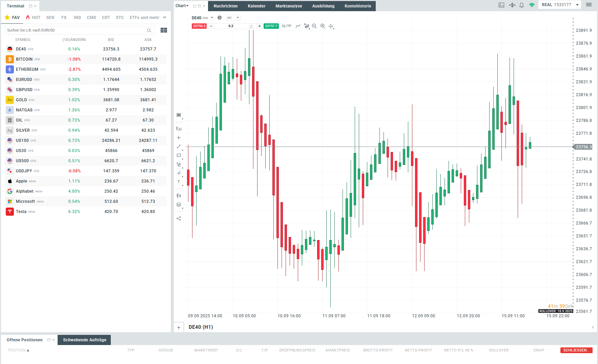Select the HOT category tab
The image size is (598, 364).
click(x=33, y=17)
